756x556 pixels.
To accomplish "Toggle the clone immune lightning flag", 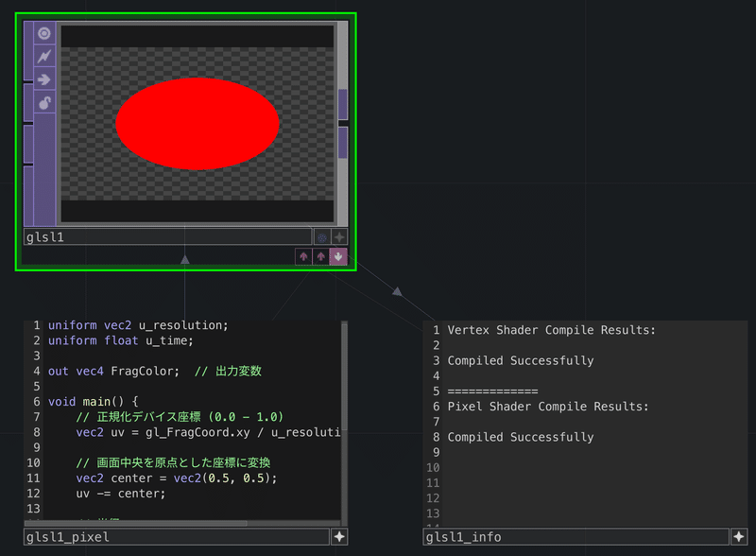I will point(44,57).
